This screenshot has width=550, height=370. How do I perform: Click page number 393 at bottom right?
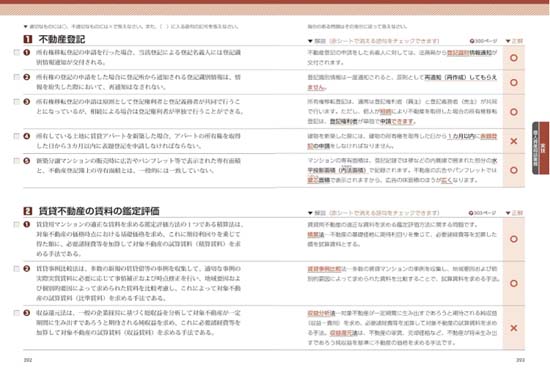[x=520, y=360]
